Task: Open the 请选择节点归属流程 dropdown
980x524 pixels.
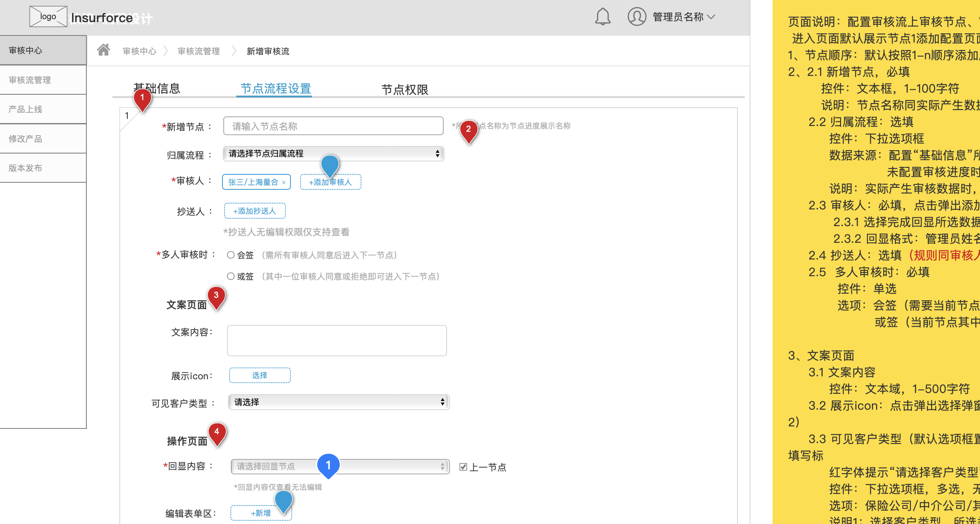Action: click(333, 154)
